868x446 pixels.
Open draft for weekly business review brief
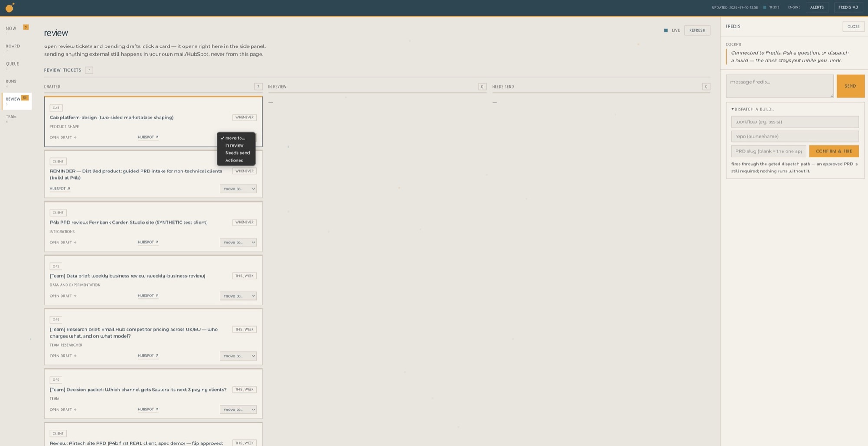(x=63, y=296)
